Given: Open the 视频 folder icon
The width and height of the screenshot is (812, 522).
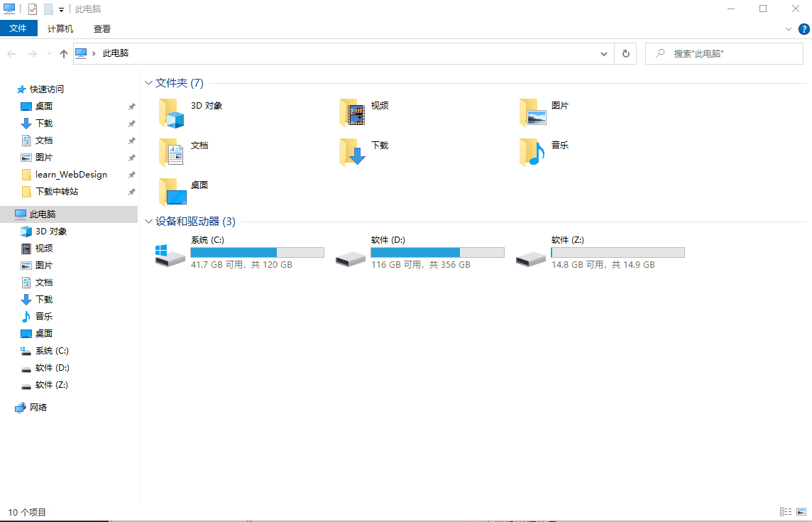Looking at the screenshot, I should click(x=352, y=113).
